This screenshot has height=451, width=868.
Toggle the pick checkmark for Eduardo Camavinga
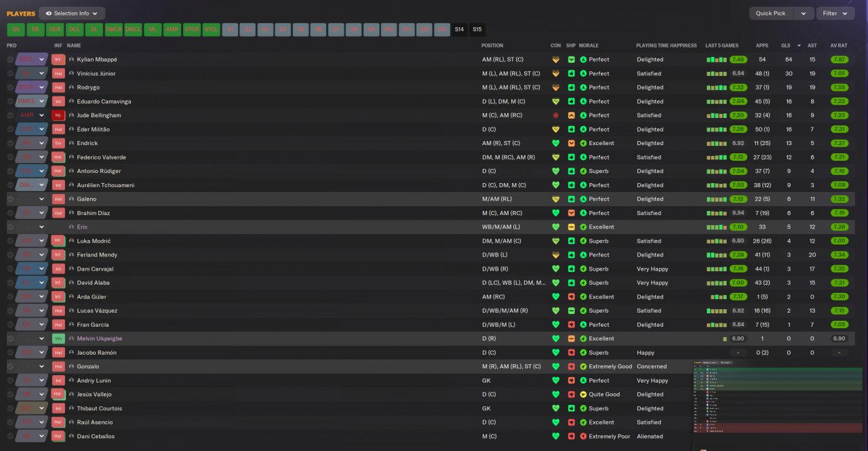pyautogui.click(x=10, y=101)
